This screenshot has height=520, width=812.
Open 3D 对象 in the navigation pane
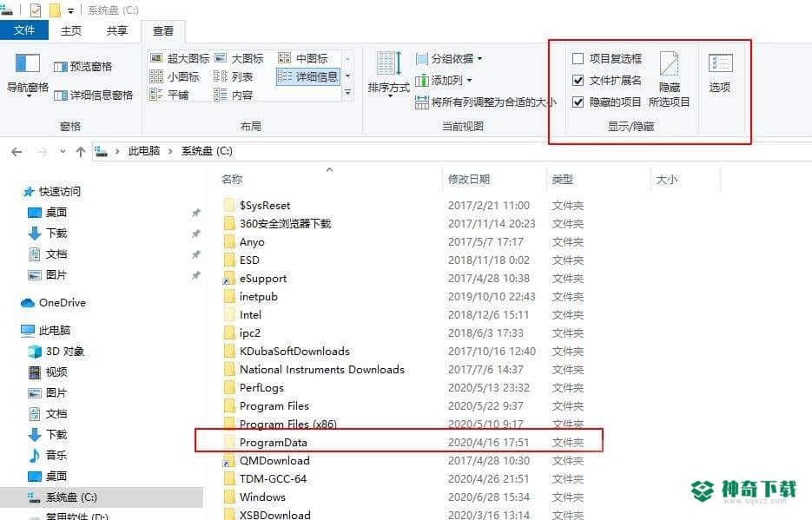click(x=56, y=352)
